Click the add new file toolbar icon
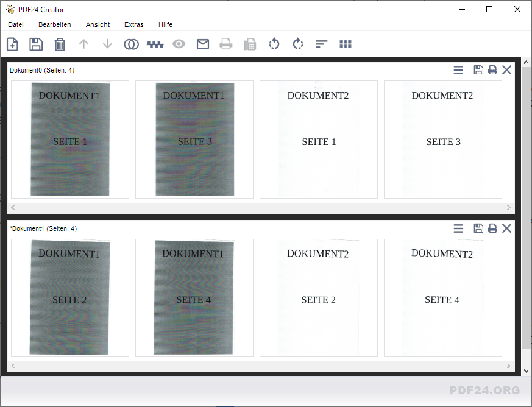532x407 pixels. click(x=12, y=44)
